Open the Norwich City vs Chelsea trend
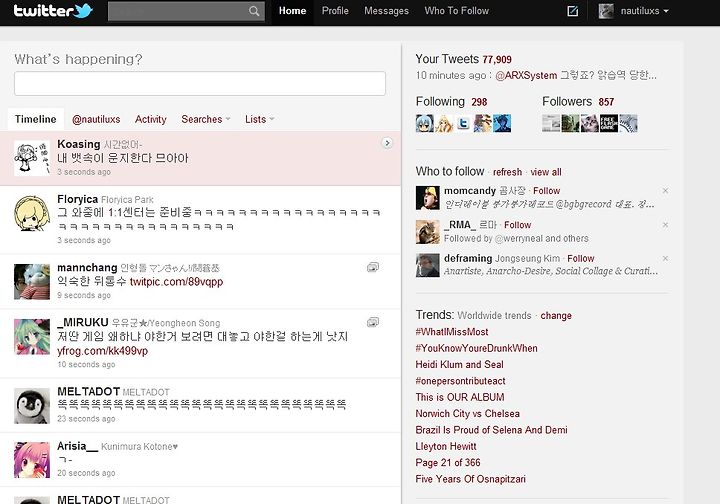The height and width of the screenshot is (504, 720). (x=467, y=414)
